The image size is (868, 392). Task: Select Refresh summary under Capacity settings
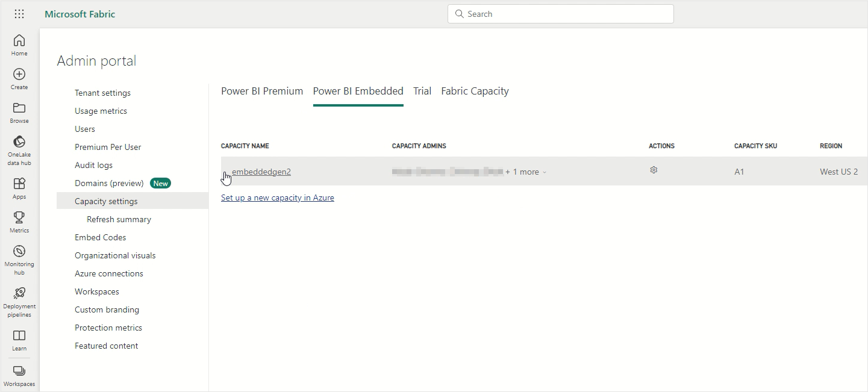(x=119, y=219)
